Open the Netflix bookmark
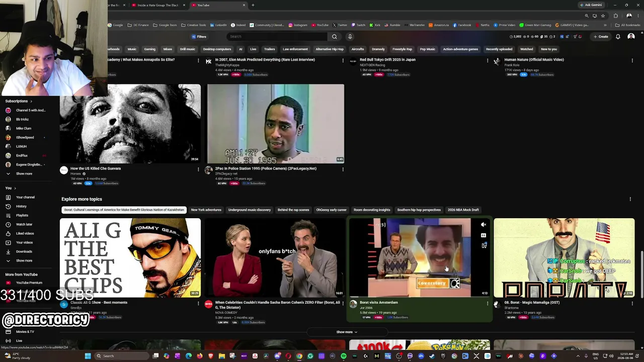This screenshot has height=362, width=644. (x=482, y=25)
